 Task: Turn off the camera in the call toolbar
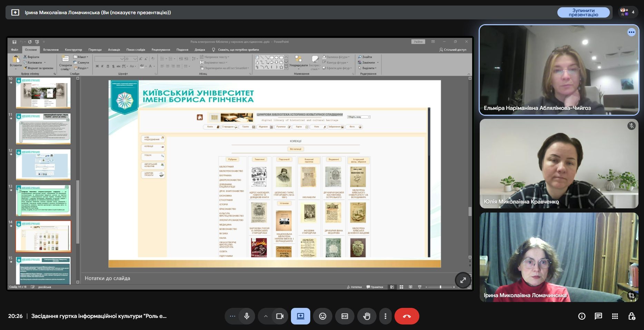(280, 316)
